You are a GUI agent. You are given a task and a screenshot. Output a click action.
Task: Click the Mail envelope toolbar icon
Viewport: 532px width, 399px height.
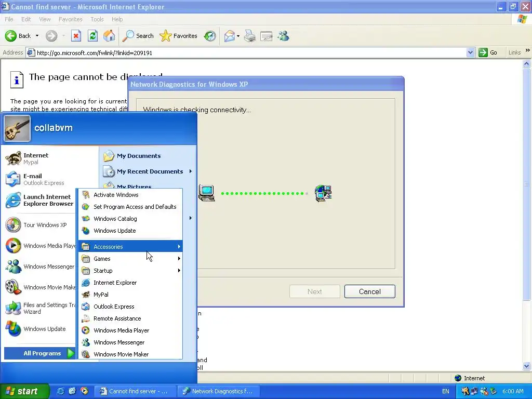click(229, 36)
